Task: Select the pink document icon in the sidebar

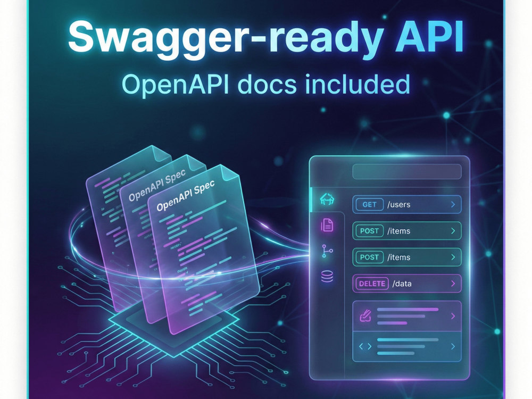Action: coord(327,225)
